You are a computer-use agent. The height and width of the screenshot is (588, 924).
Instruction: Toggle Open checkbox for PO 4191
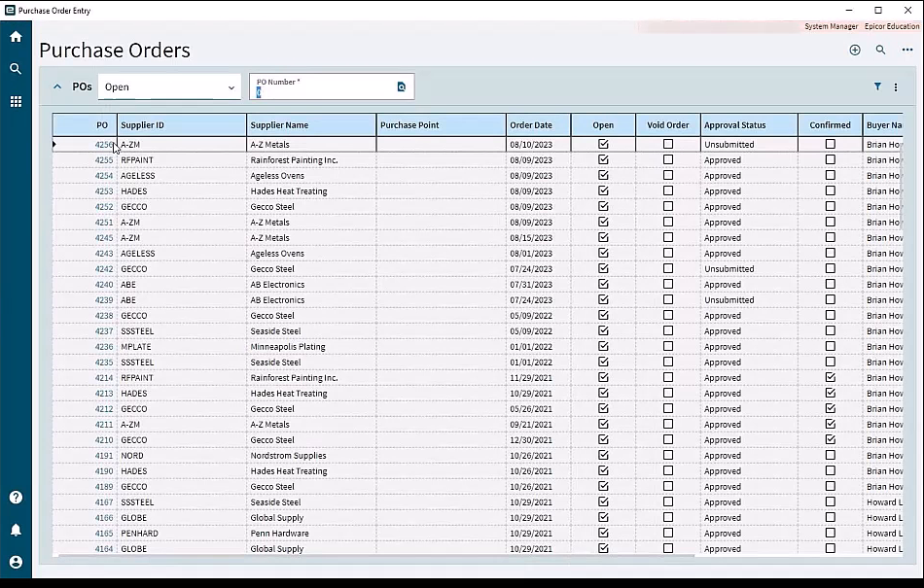(603, 455)
